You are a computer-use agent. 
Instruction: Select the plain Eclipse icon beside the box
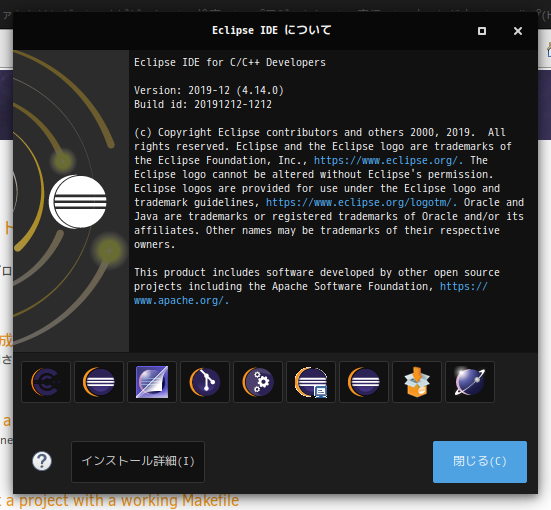[364, 382]
